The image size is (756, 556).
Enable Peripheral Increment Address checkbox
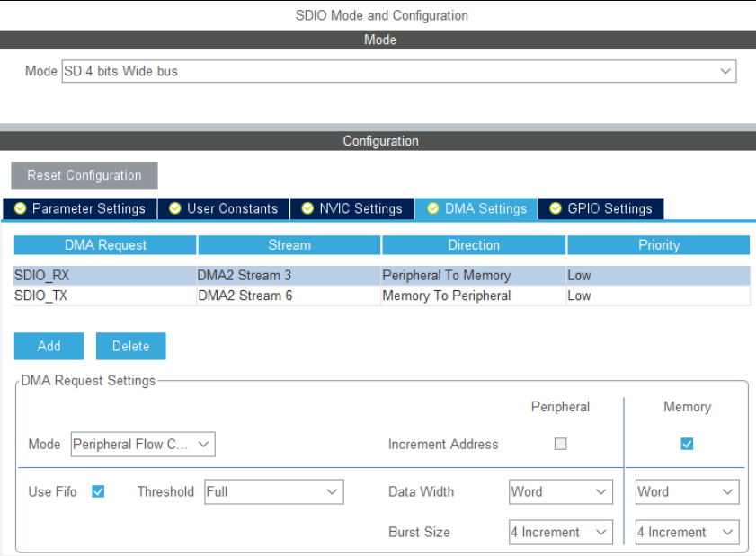[561, 444]
